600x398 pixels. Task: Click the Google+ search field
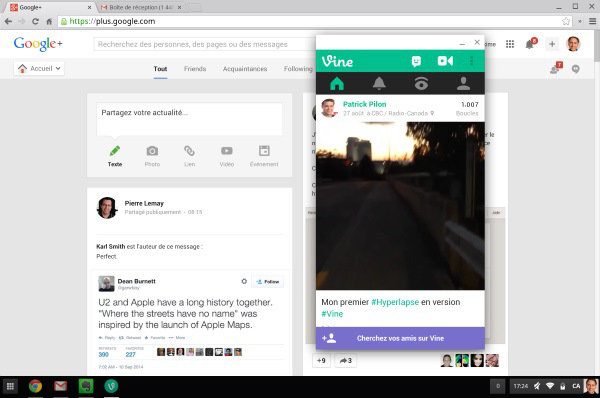click(x=205, y=44)
